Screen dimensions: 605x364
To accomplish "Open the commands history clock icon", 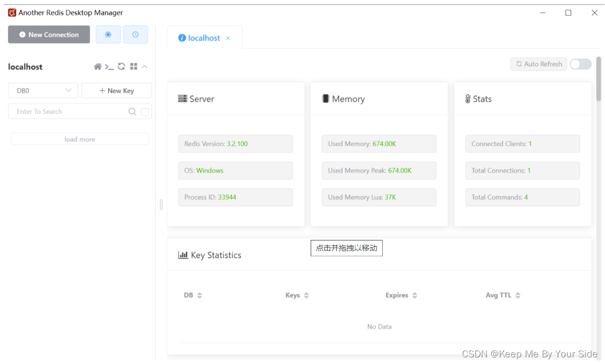I will 135,34.
